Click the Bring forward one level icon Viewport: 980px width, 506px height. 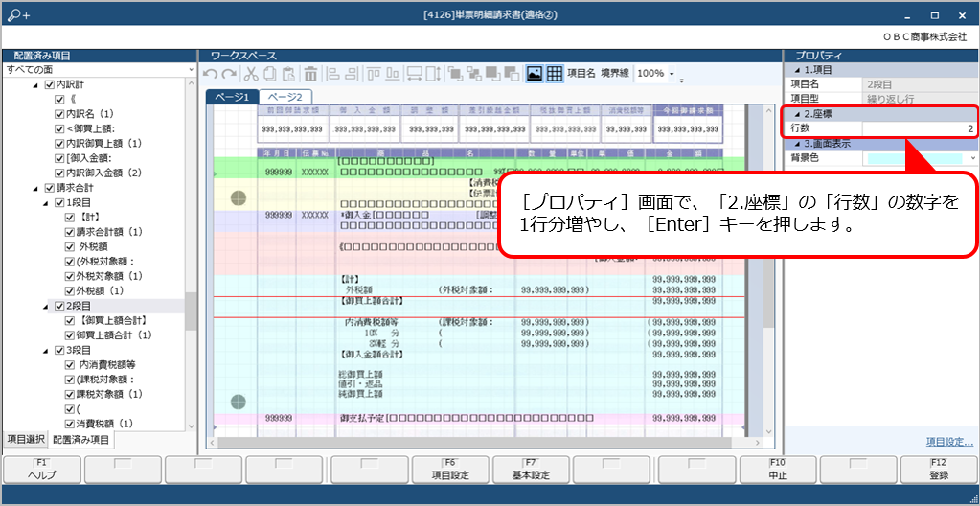(492, 74)
